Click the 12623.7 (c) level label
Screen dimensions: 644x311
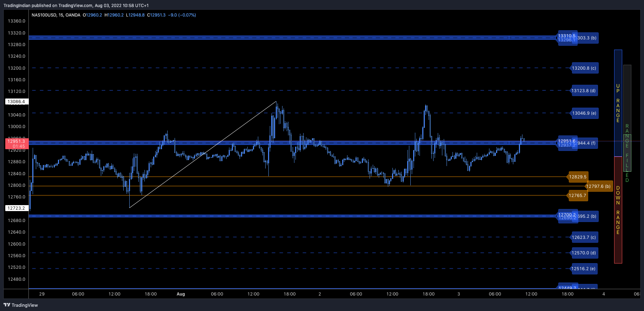click(584, 237)
